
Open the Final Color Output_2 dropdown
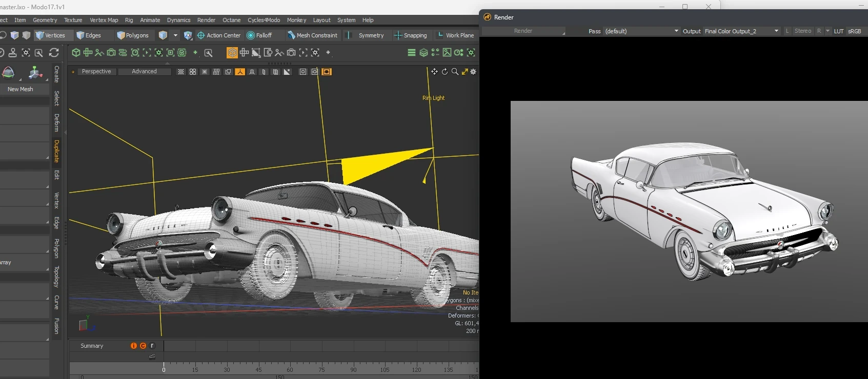[741, 31]
